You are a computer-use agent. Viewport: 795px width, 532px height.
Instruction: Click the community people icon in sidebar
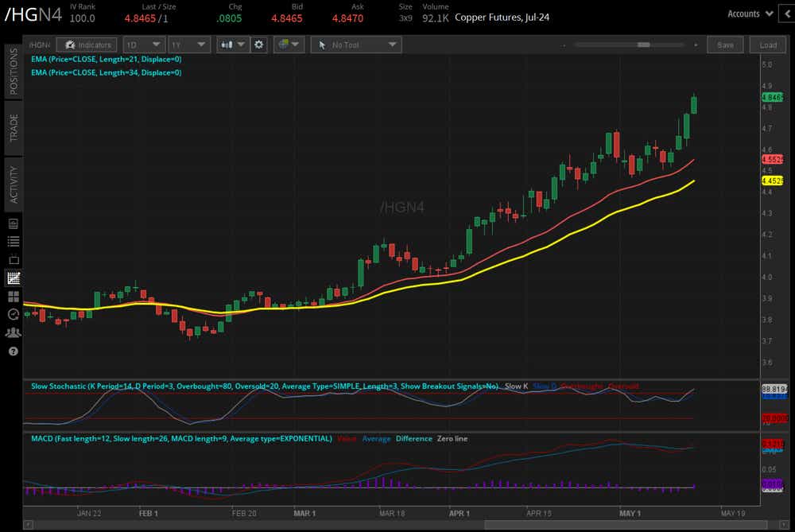14,332
